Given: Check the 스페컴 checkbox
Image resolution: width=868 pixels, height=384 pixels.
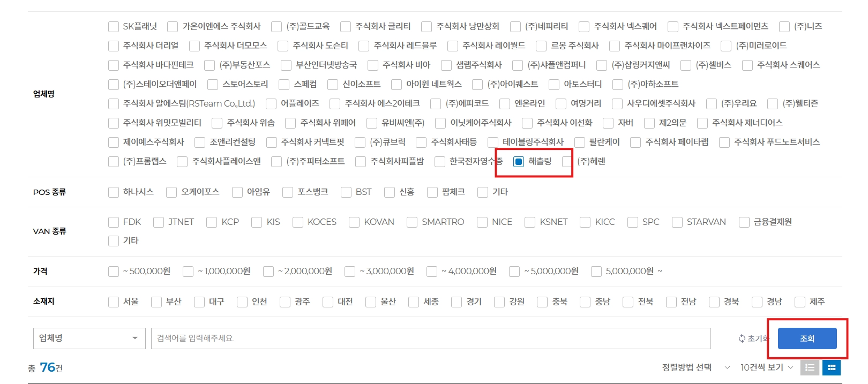Looking at the screenshot, I should 284,84.
